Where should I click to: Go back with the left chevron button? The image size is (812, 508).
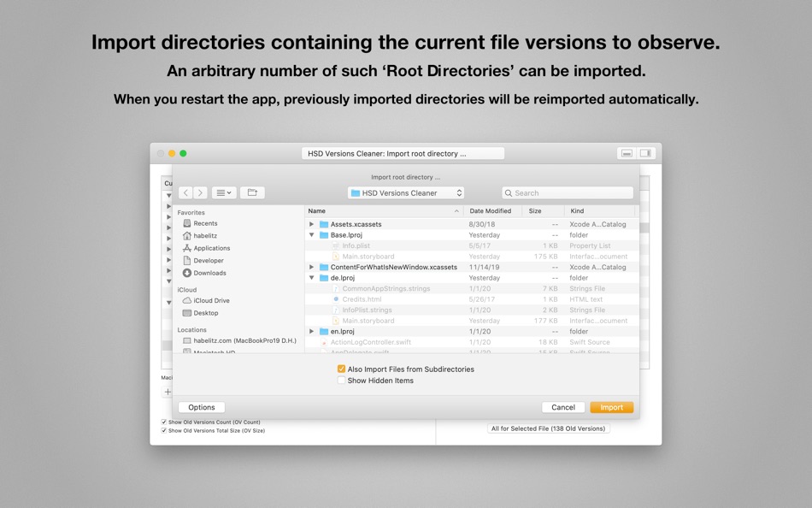186,192
